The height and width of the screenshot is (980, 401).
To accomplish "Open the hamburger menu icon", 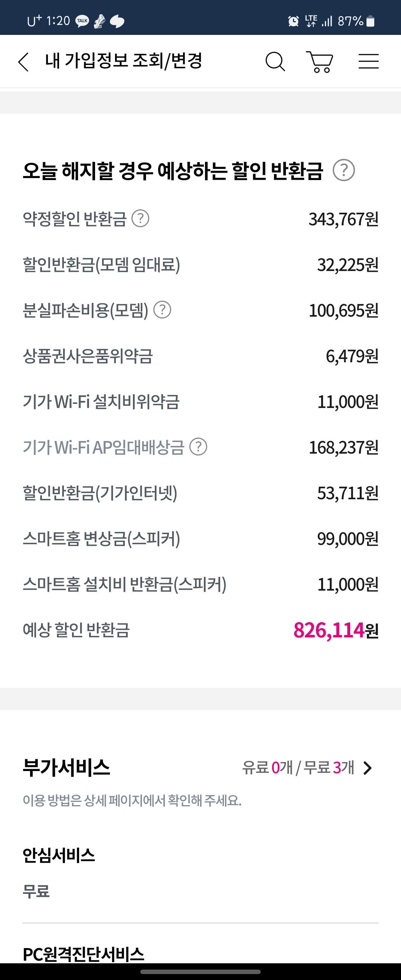I will (x=368, y=61).
